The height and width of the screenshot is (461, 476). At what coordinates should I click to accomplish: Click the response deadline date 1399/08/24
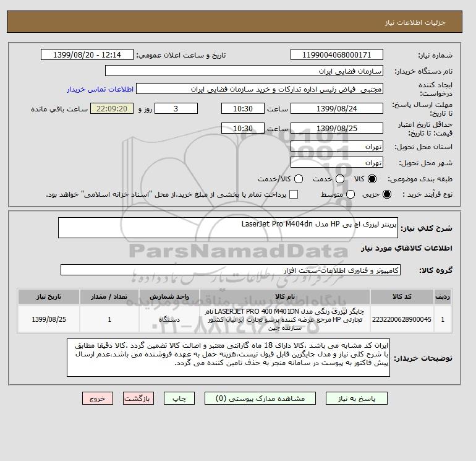coord(337,108)
